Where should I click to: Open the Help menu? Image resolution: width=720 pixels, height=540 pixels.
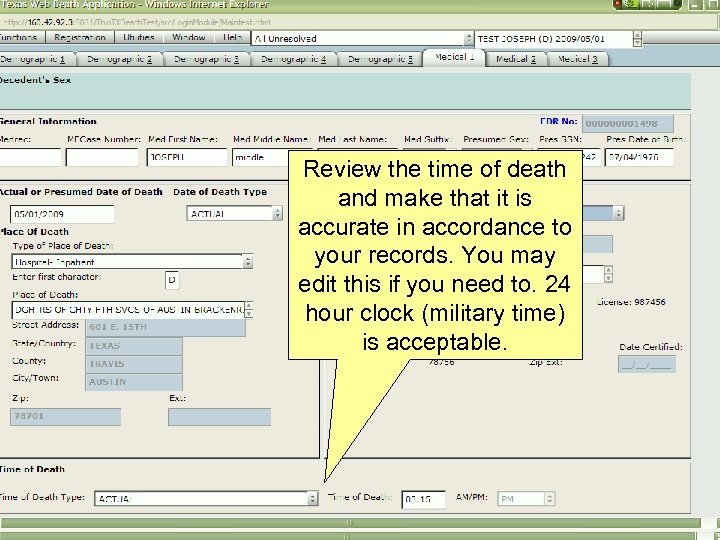pos(232,37)
